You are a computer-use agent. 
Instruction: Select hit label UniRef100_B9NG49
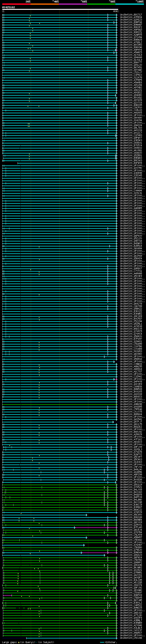point(131,552)
